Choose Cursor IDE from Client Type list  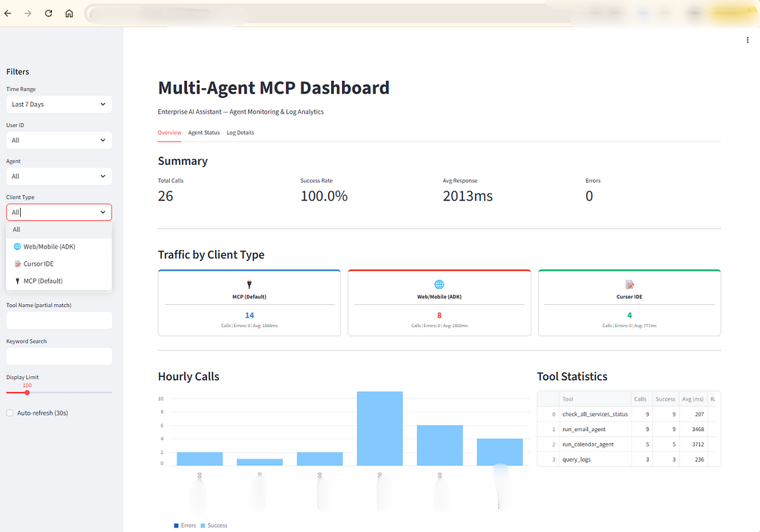point(59,263)
